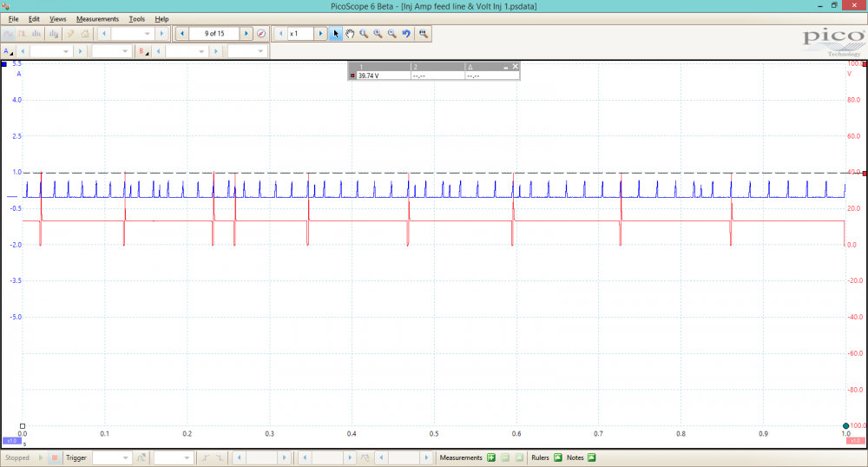Click the zoom-in magnifier tool

point(378,34)
